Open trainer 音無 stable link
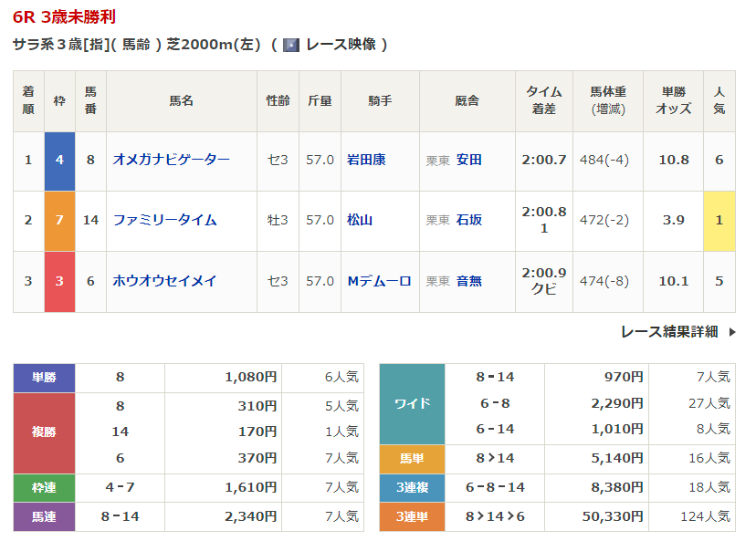 pyautogui.click(x=469, y=281)
